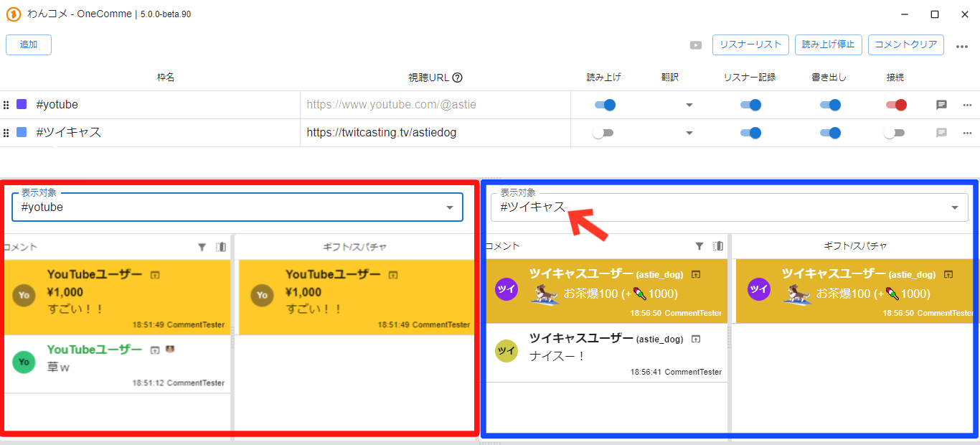Disable the 接続 switch for #yotube
The height and width of the screenshot is (445, 980).
895,105
